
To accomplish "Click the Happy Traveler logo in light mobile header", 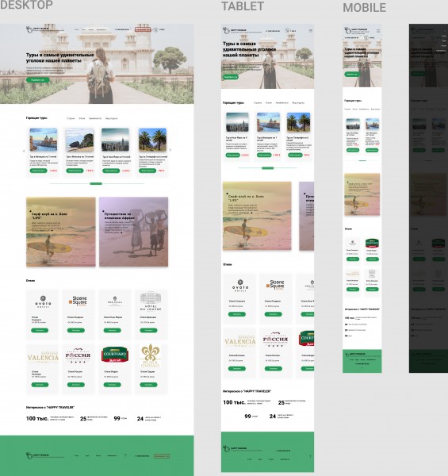I will click(356, 30).
